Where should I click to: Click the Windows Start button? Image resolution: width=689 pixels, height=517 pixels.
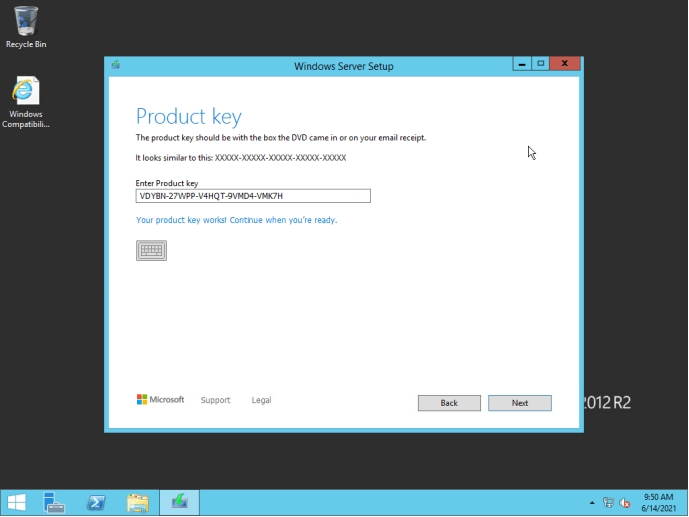(x=17, y=502)
